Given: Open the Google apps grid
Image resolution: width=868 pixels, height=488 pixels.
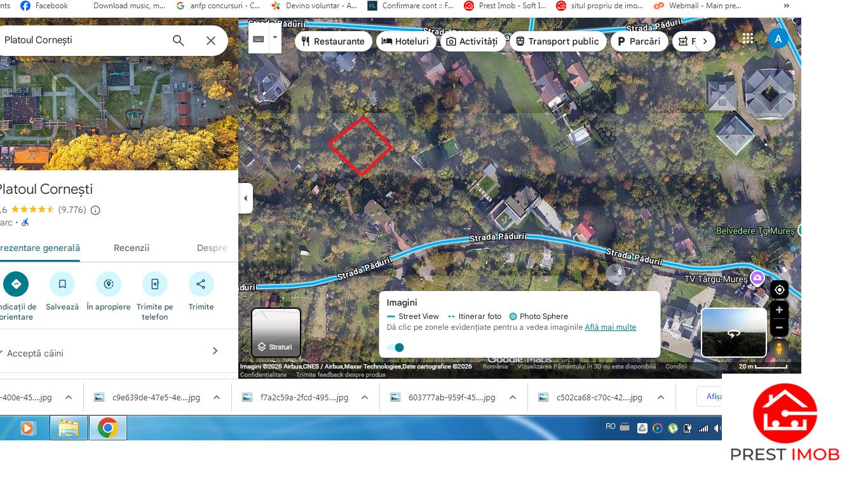Looking at the screenshot, I should 748,38.
